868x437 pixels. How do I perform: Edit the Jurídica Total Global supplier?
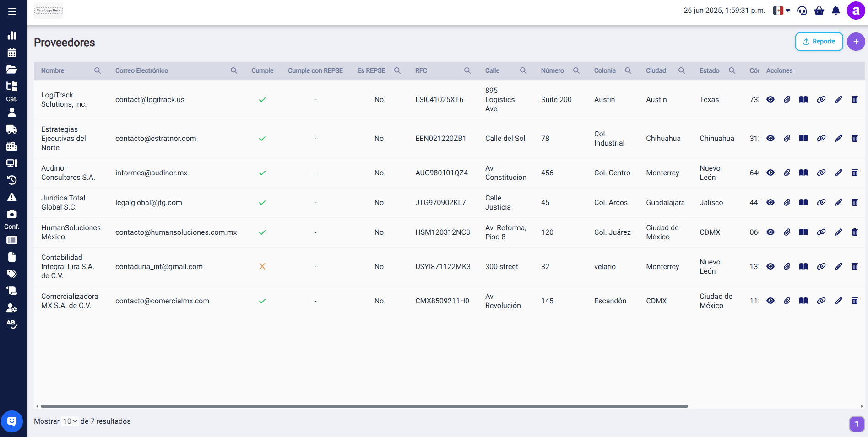click(x=839, y=202)
